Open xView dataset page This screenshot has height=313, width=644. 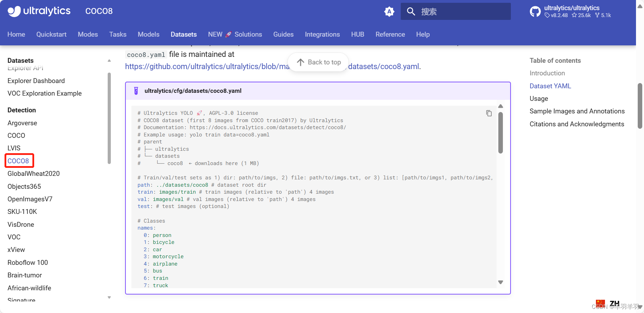point(16,250)
